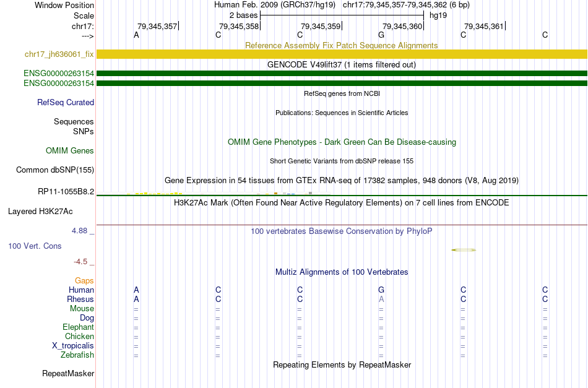Select the first ENSG00000263154 gene label
Image resolution: width=588 pixels, height=388 pixels.
pyautogui.click(x=59, y=73)
